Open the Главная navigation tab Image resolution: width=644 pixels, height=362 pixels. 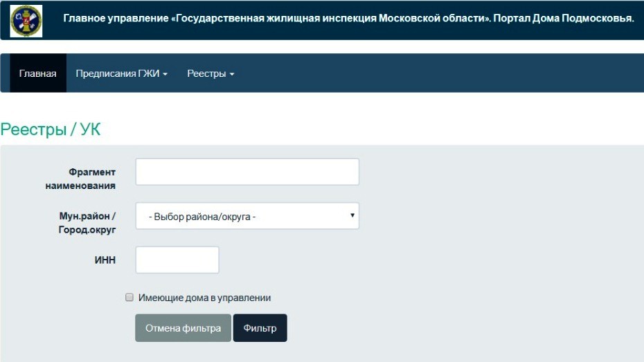38,73
